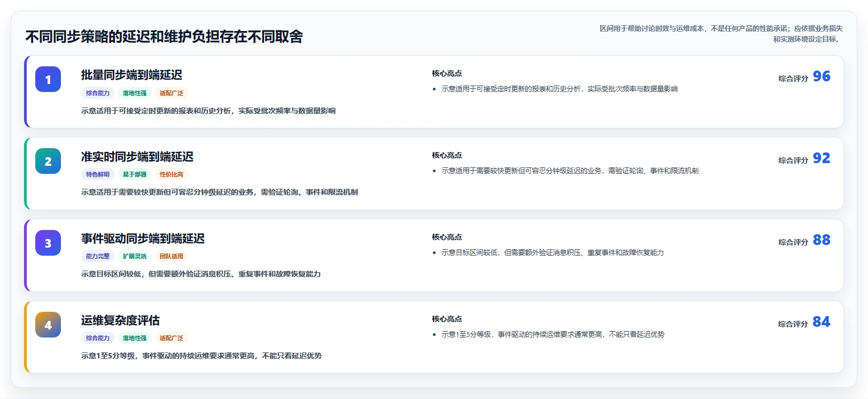Click the 落地性强 tag under 运维复杂度评估

135,338
